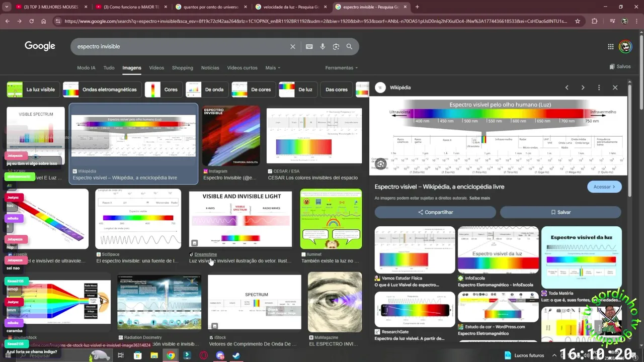Open the Instagram Espectro Invisible thumbnail
The height and width of the screenshot is (362, 644).
(x=231, y=136)
